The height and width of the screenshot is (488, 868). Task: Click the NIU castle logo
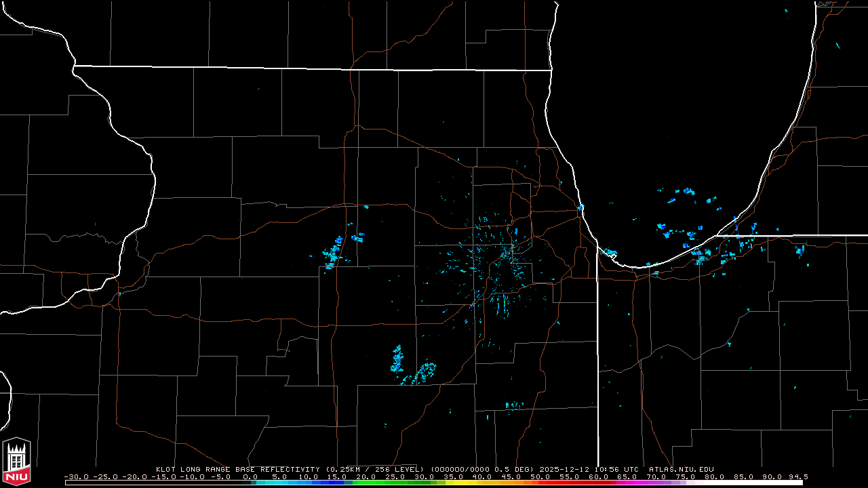pyautogui.click(x=16, y=460)
